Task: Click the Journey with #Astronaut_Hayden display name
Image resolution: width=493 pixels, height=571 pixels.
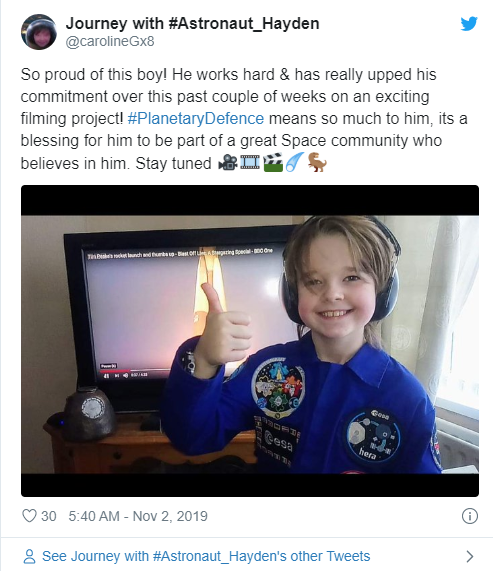Action: click(x=192, y=23)
